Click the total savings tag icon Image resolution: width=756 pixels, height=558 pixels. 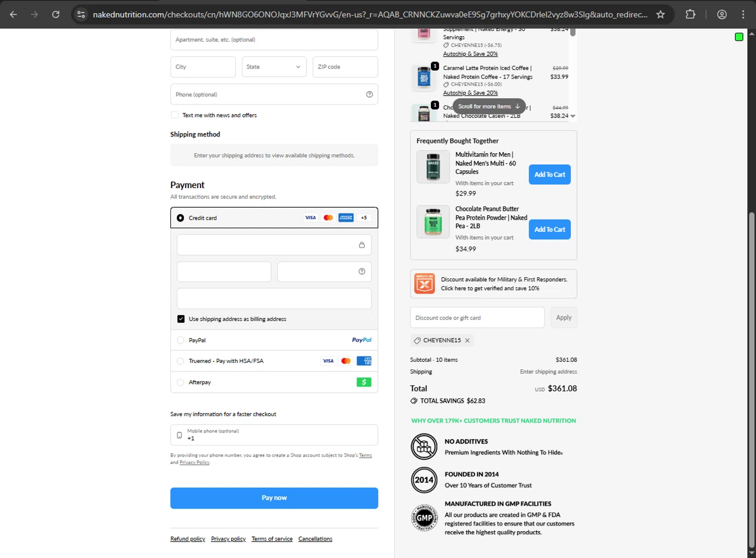pos(414,401)
